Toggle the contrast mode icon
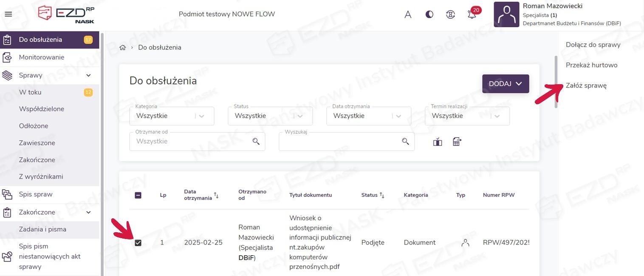Screen dimensions: 644x276 coord(429,14)
